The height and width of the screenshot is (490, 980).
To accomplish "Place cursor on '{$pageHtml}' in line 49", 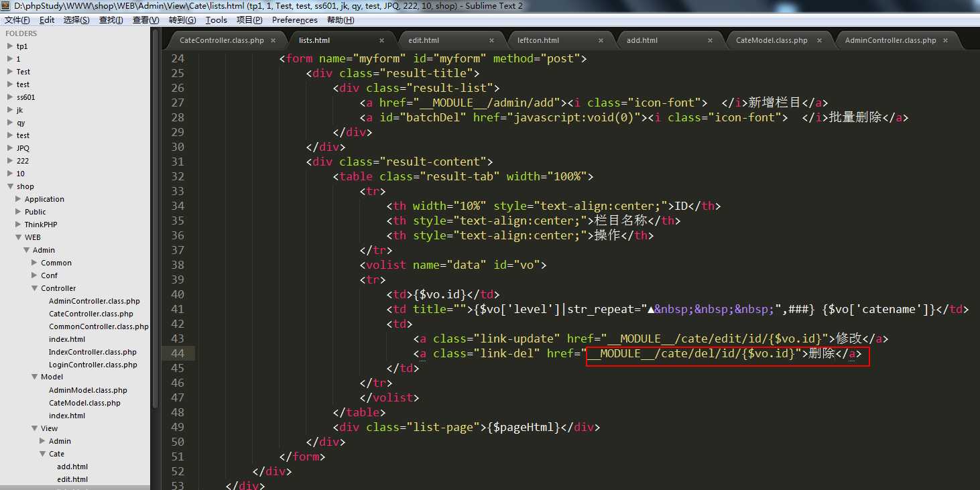I will (x=523, y=427).
